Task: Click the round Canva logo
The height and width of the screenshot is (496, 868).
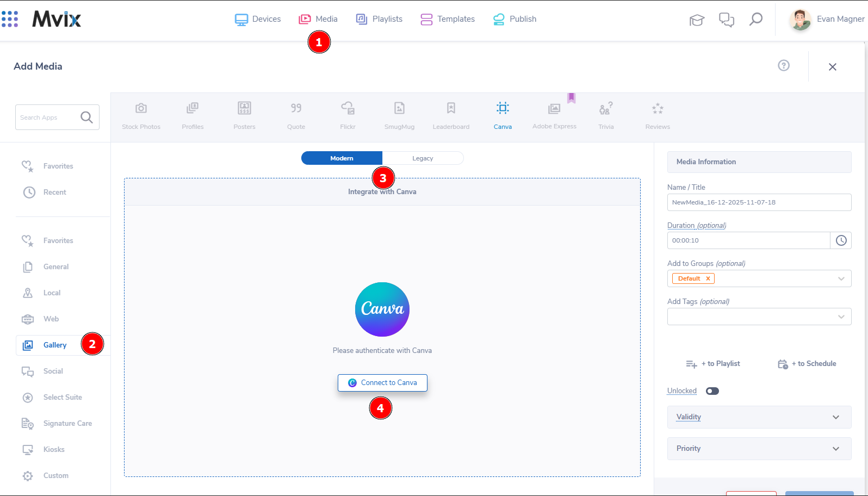Action: (382, 309)
